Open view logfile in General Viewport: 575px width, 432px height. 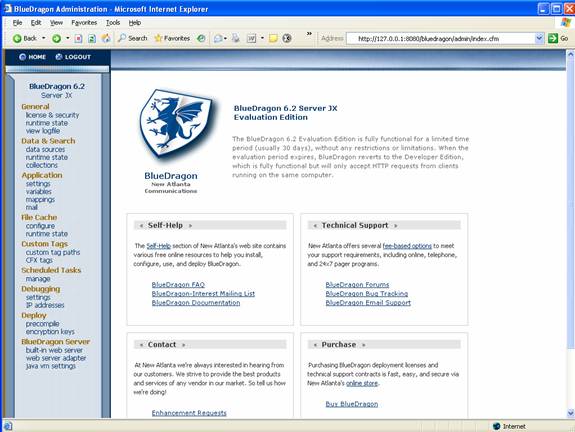coord(43,131)
